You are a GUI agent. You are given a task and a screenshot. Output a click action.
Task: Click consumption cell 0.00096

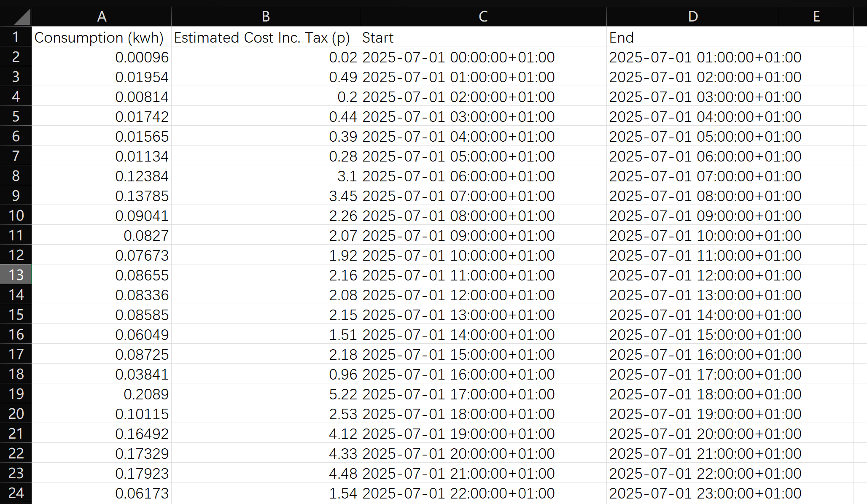pyautogui.click(x=102, y=57)
